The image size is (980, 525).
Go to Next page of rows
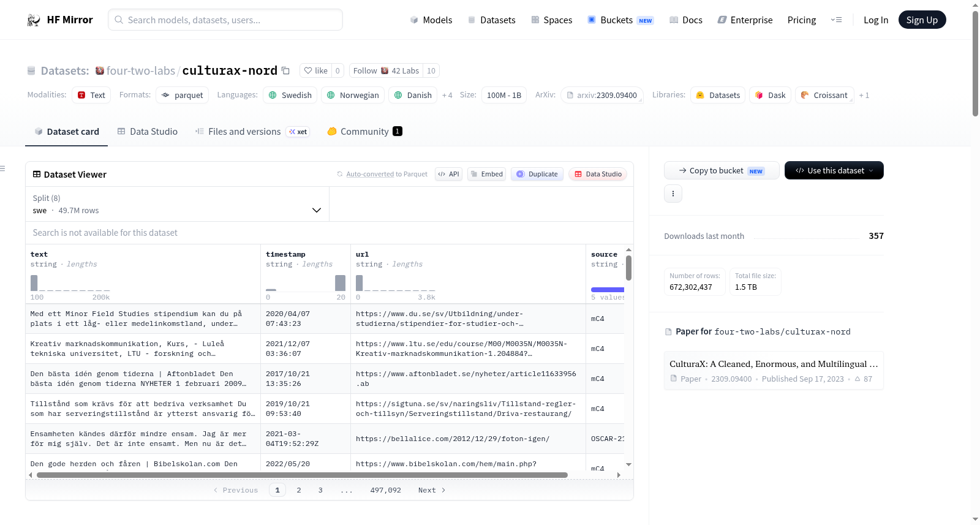(432, 490)
